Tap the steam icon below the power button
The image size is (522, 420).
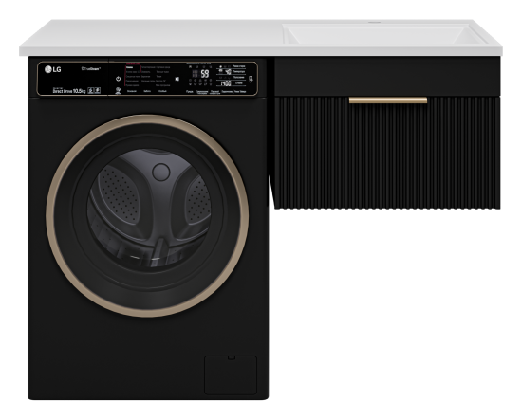pyautogui.click(x=119, y=90)
